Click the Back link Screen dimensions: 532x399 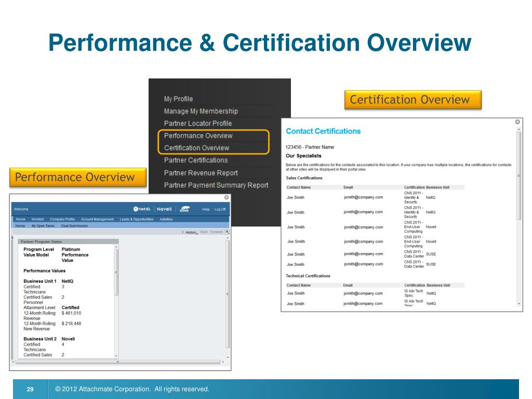click(x=204, y=232)
